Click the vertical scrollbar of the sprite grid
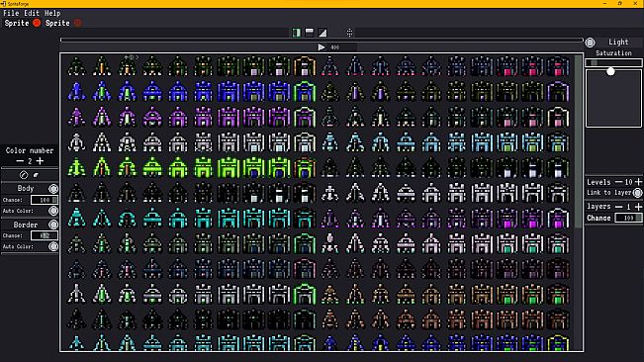The image size is (644, 362). point(579,141)
